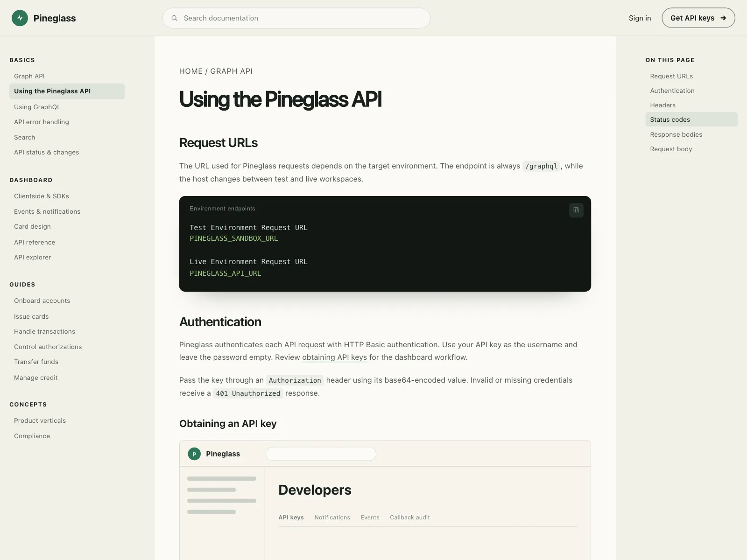Go to Using GraphQL page
The height and width of the screenshot is (560, 747).
click(x=37, y=107)
